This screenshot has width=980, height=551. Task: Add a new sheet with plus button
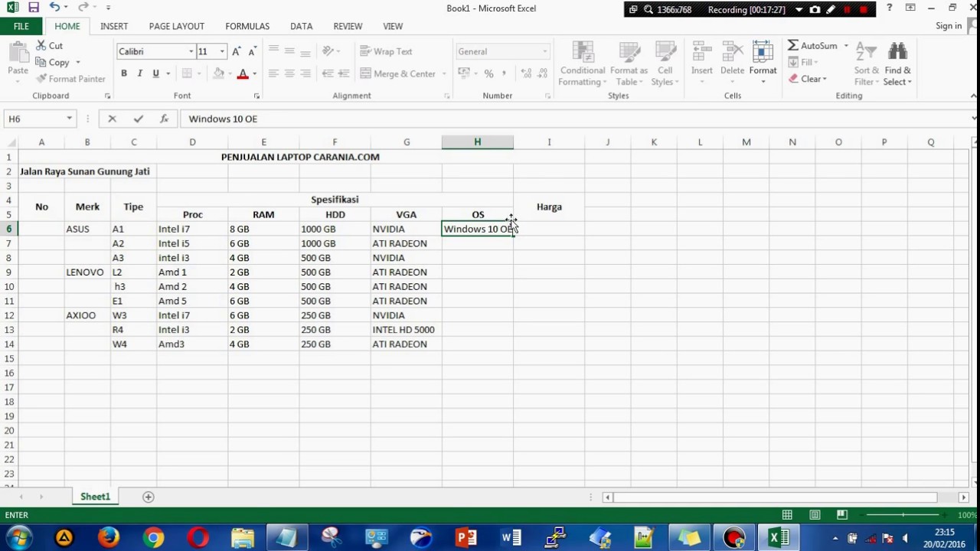149,497
